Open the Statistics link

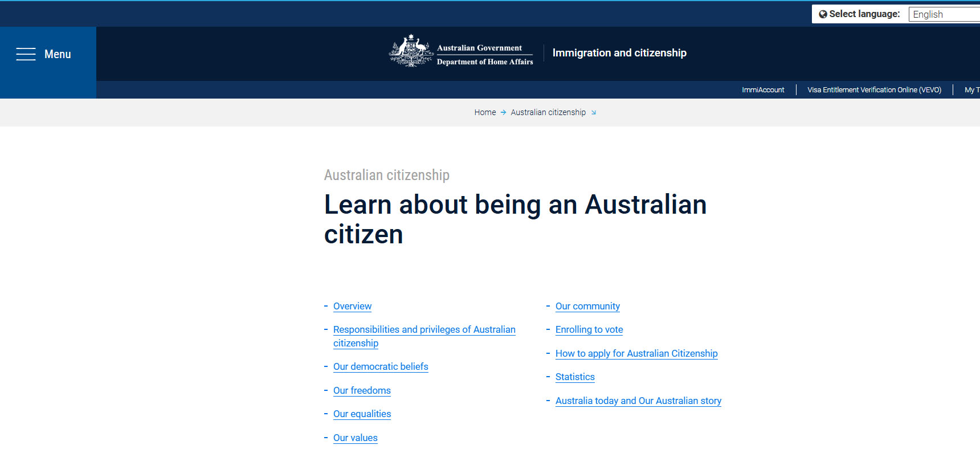575,377
